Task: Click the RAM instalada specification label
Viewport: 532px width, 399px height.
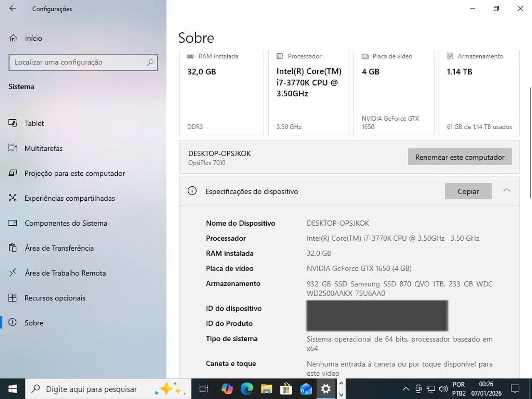Action: (x=229, y=253)
